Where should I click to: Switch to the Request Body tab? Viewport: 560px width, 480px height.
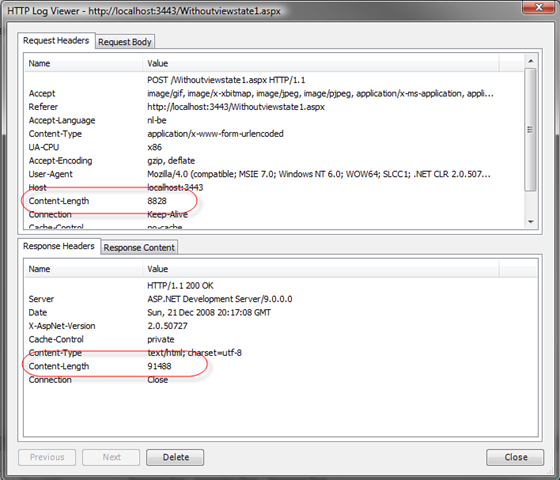pyautogui.click(x=125, y=42)
